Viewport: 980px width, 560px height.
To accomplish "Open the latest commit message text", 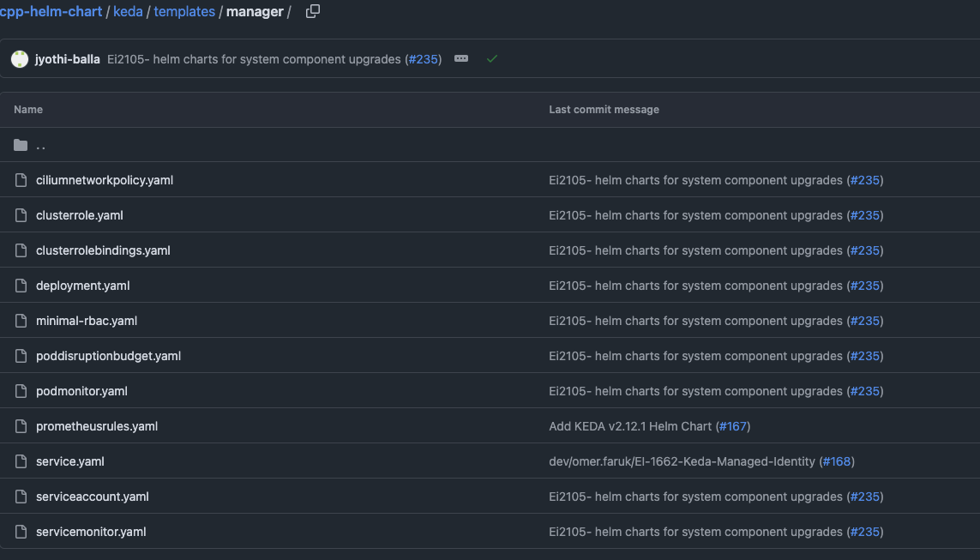I will (255, 59).
